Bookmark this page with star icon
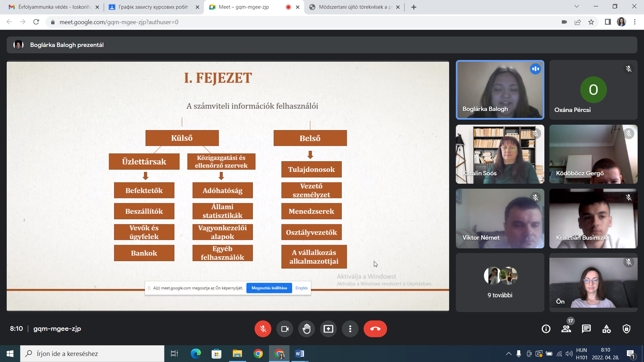Viewport: 644px width, 362px height. coord(591,22)
